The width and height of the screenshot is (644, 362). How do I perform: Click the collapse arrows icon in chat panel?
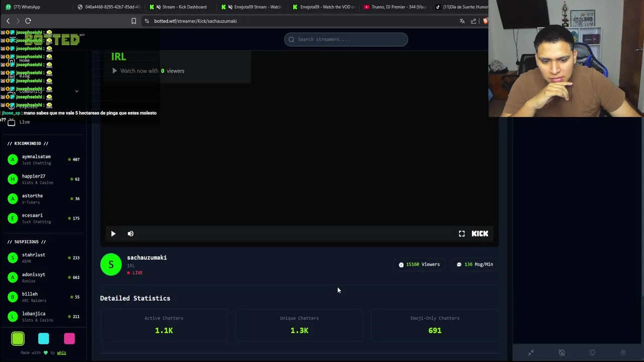(531, 353)
